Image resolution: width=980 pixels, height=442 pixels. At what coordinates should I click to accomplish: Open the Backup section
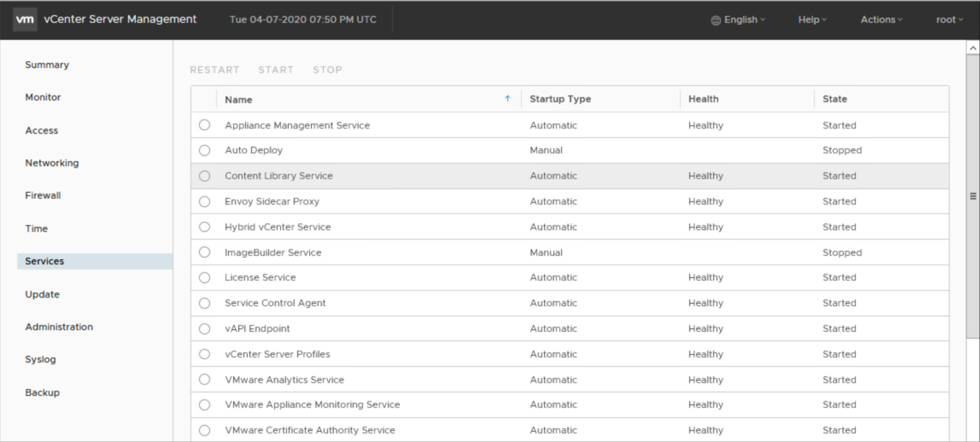[x=42, y=392]
